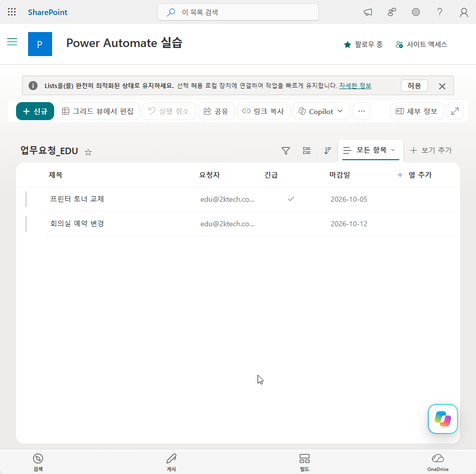Open 그리드 뷰에서 편집 grid edit
The width and height of the screenshot is (476, 474).
tap(98, 111)
